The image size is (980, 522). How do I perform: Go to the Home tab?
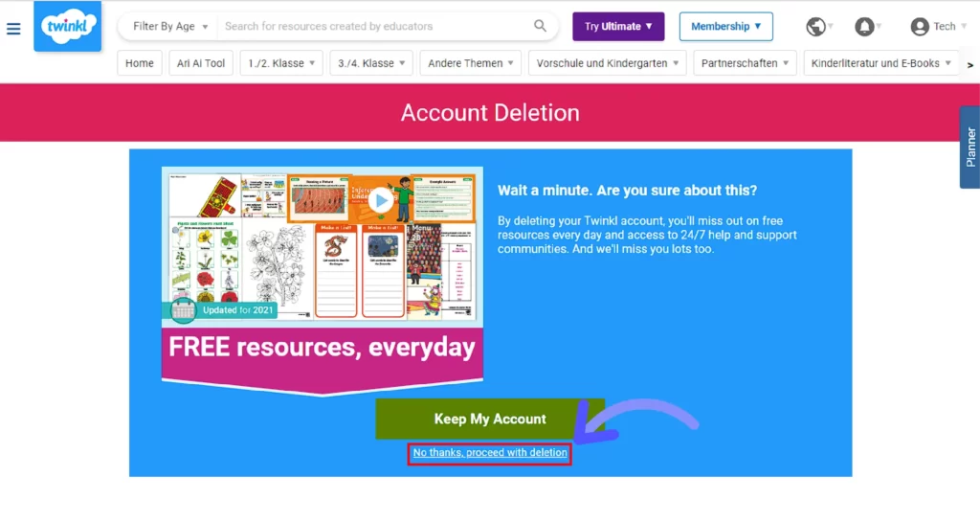click(140, 63)
